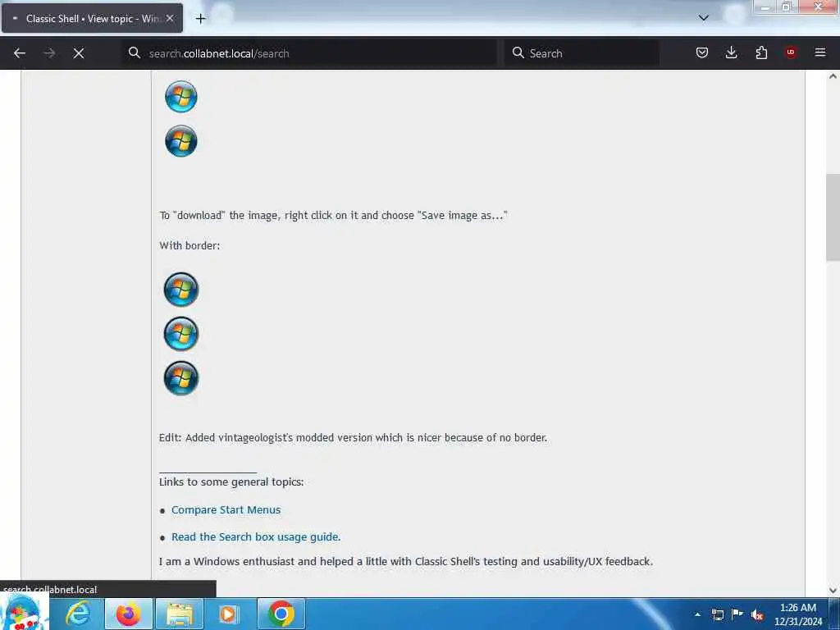
Task: Click the last bordered Windows orb image
Action: (181, 378)
